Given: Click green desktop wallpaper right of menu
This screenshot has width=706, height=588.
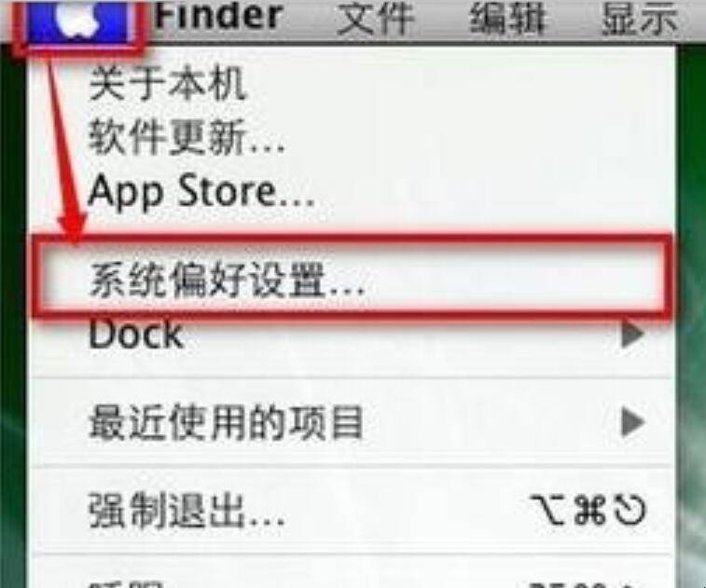Looking at the screenshot, I should tap(691, 315).
